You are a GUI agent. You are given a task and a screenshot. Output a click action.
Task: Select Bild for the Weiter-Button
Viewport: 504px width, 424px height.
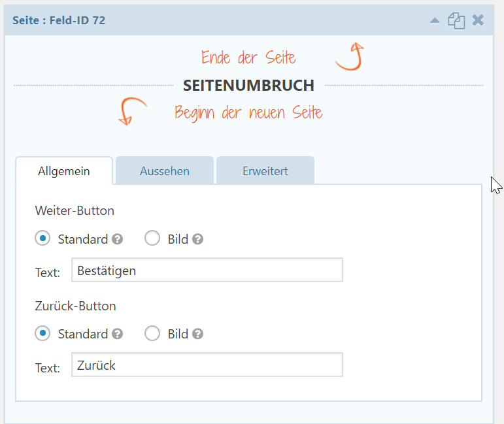152,238
